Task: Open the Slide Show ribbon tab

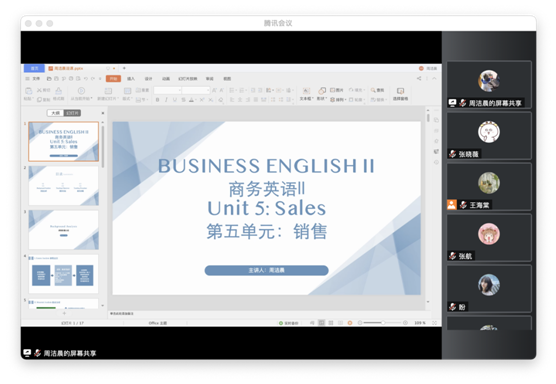Action: click(x=188, y=78)
